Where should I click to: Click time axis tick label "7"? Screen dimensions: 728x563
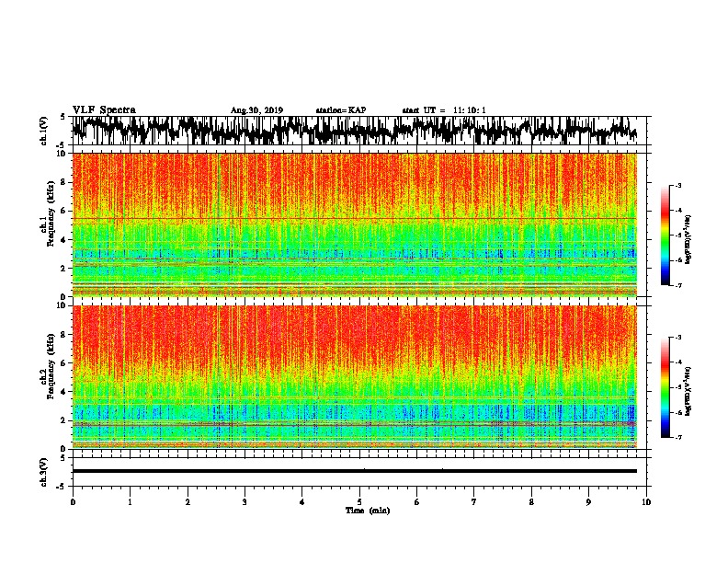(474, 502)
